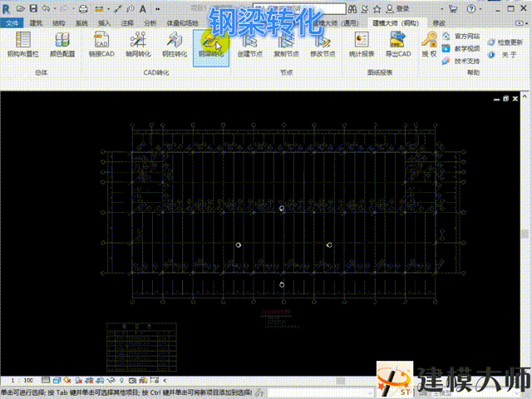Click the 检查更新 check for updates button
This screenshot has width=532, height=399.
[x=505, y=42]
